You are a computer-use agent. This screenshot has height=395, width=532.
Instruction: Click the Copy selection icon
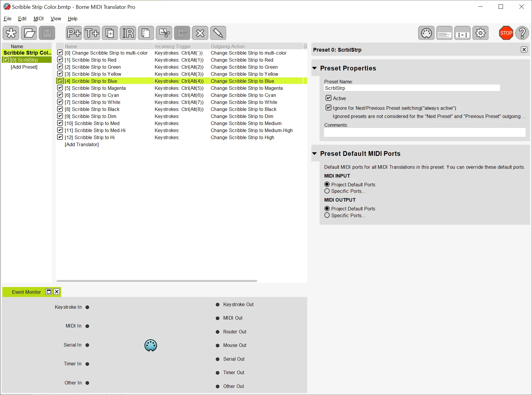point(146,33)
